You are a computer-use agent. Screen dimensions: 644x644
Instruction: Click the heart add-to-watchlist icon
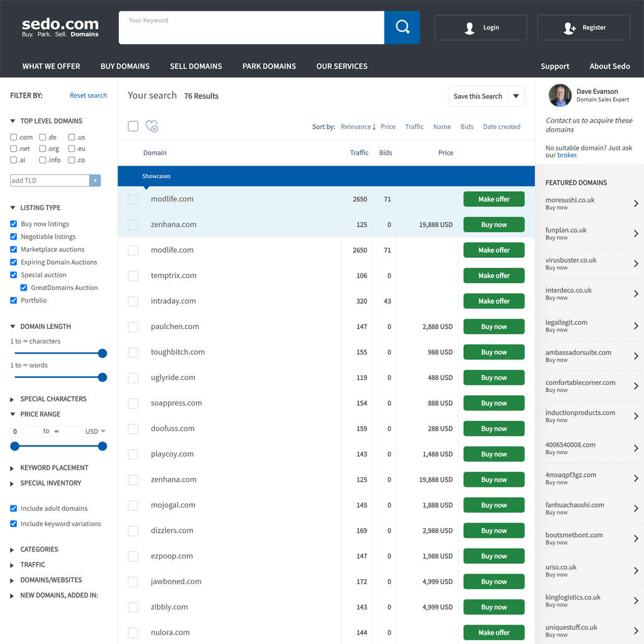click(152, 126)
